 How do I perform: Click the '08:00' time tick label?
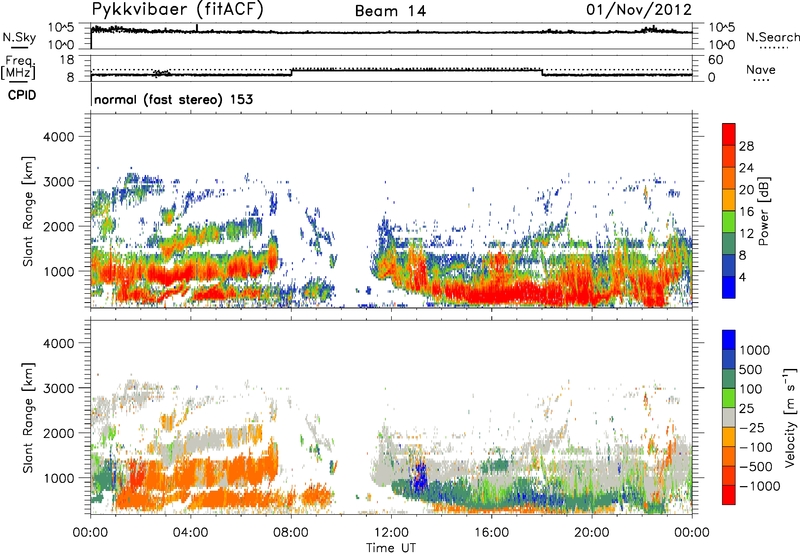pos(291,533)
